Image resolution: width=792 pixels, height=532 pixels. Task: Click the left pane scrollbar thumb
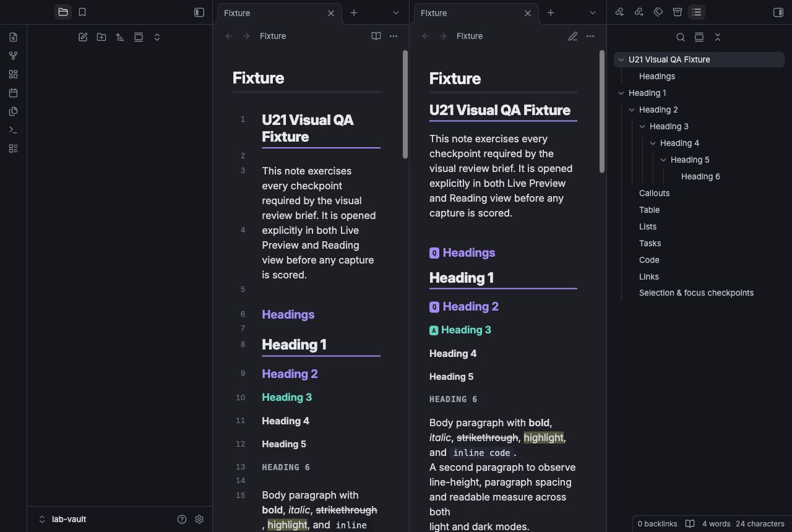click(405, 104)
